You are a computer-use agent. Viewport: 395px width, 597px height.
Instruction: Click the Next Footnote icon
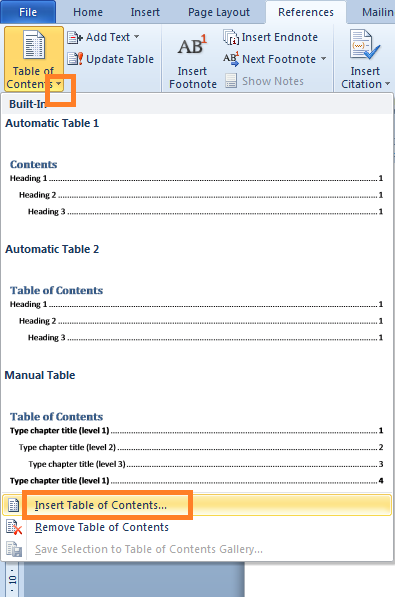pos(231,59)
